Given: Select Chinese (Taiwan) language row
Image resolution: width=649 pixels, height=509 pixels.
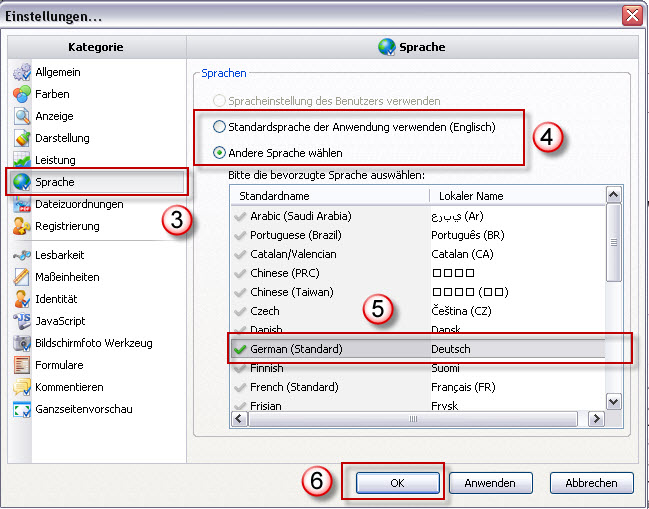Looking at the screenshot, I should [418, 292].
